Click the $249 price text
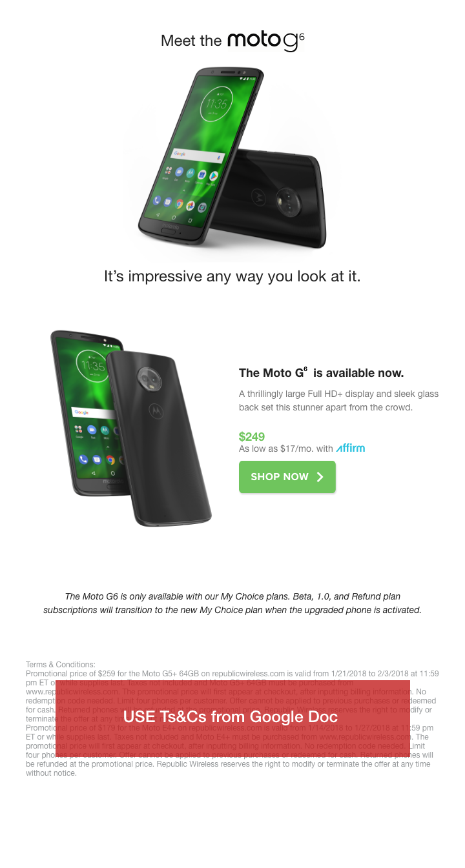The image size is (465, 868). tap(252, 437)
